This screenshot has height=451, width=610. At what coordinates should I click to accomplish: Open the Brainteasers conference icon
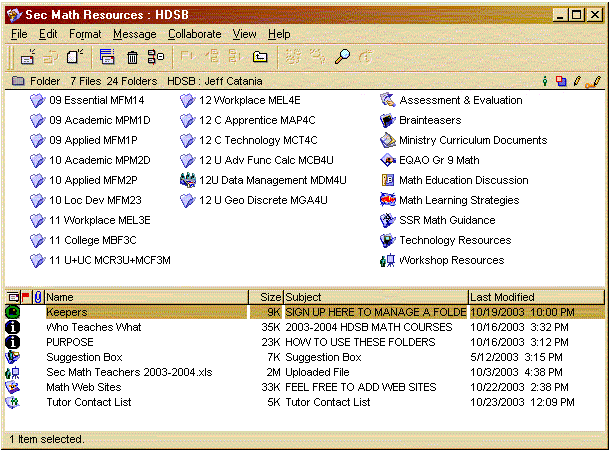(x=388, y=120)
